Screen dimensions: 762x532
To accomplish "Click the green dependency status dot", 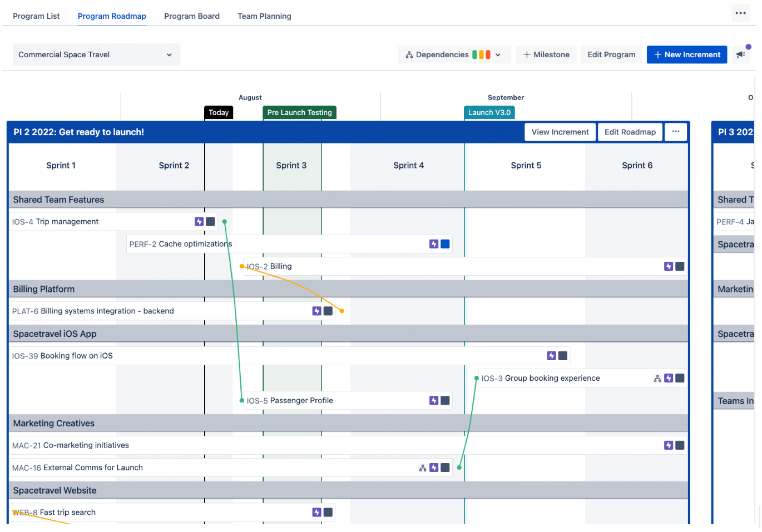I will (224, 221).
